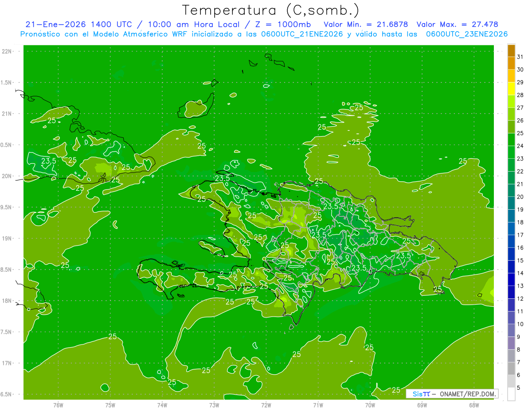Click the longitude axis label "72W"
The height and width of the screenshot is (411, 532).
click(266, 405)
